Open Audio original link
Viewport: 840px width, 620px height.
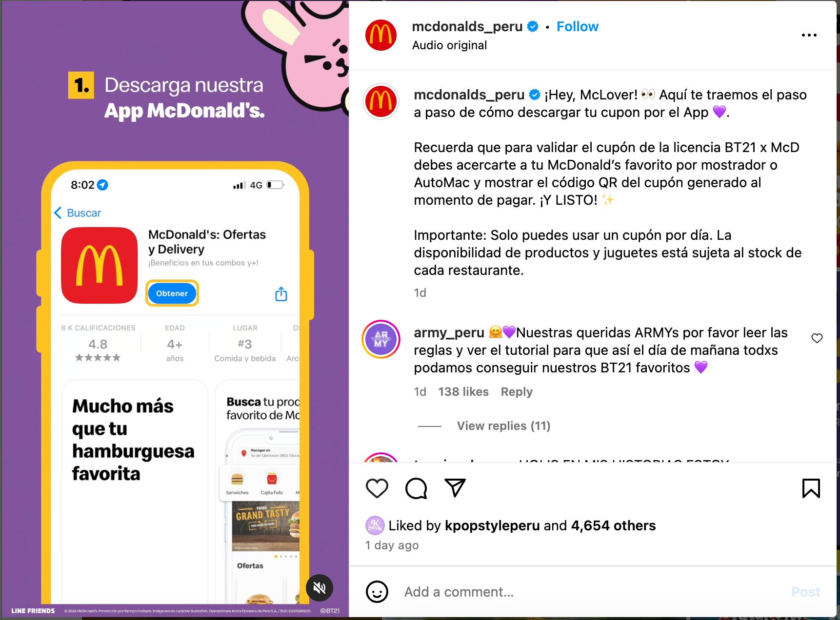(449, 45)
